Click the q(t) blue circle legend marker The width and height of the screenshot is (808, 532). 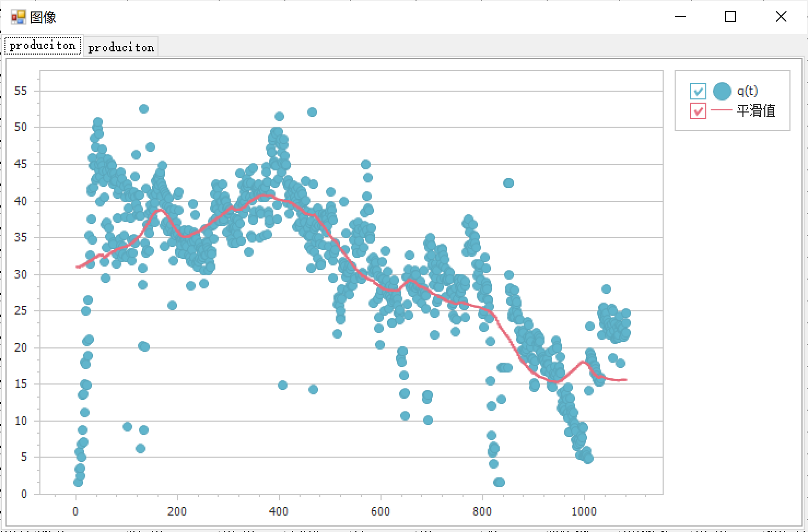pos(722,91)
